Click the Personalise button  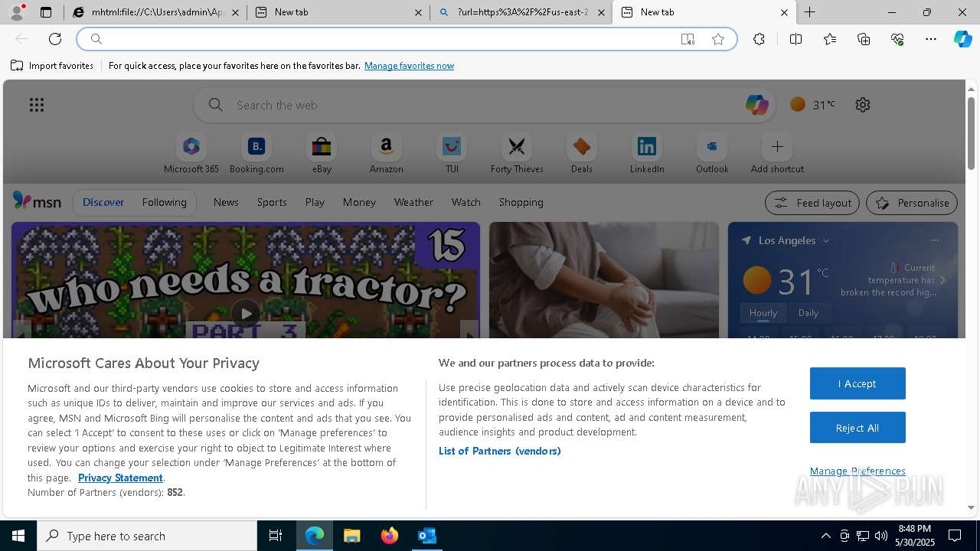click(912, 203)
